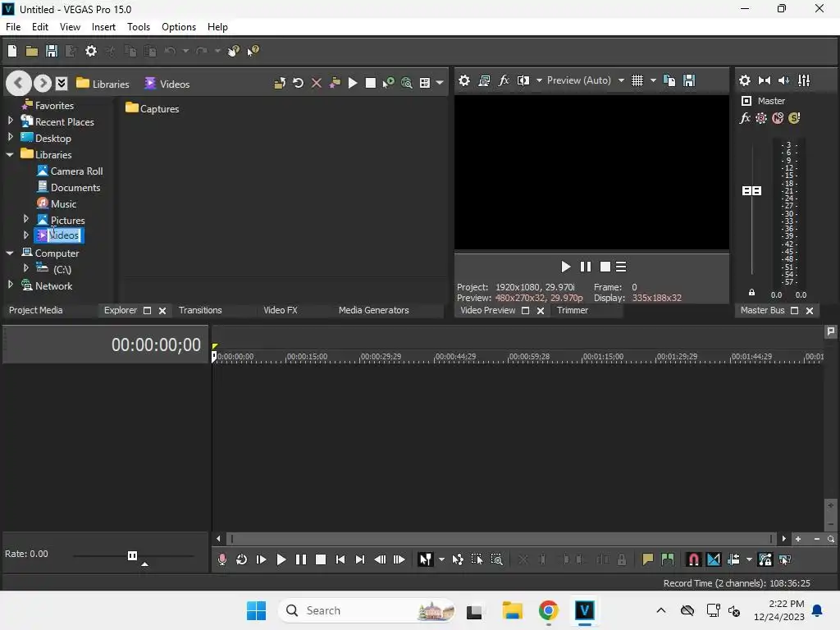Launch the interactive tutorials hand icon

pos(234,51)
